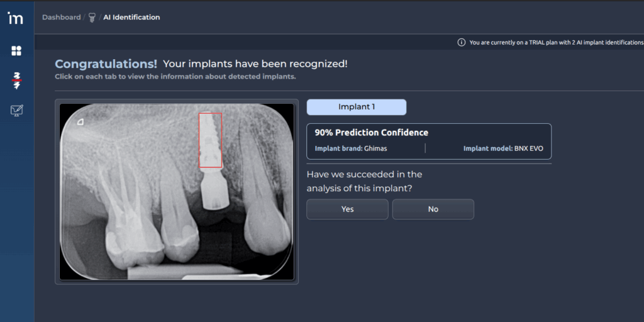Image resolution: width=644 pixels, height=322 pixels.
Task: Click the 'Have we succeeded' question text
Action: (364, 181)
